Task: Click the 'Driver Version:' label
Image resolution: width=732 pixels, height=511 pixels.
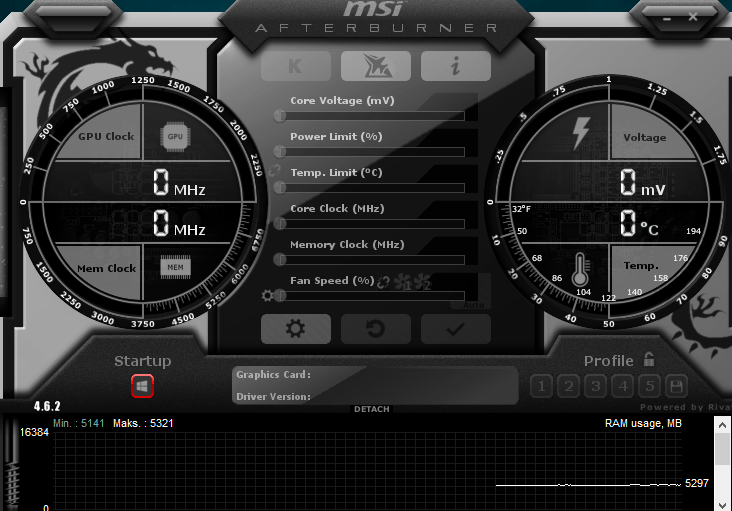Action: click(273, 397)
